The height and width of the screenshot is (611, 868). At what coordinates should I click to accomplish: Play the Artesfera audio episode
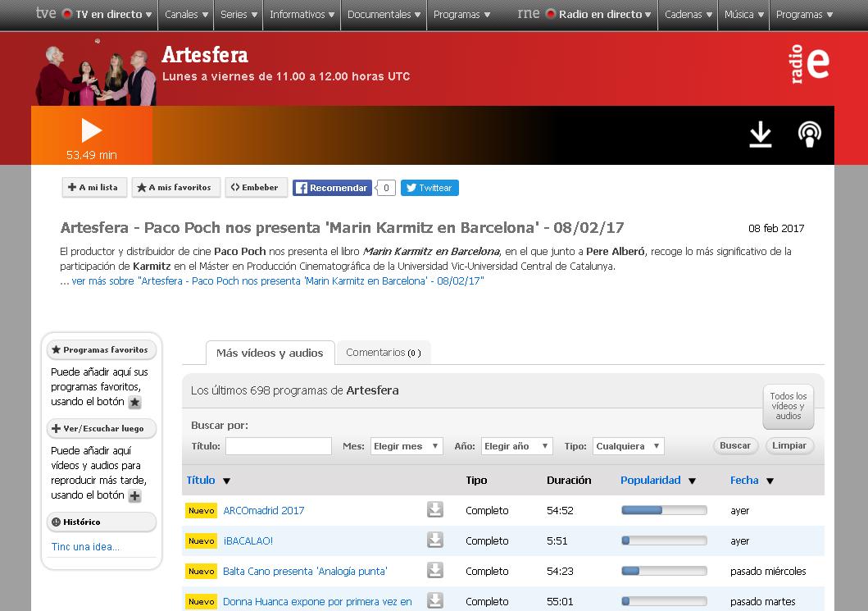(92, 131)
